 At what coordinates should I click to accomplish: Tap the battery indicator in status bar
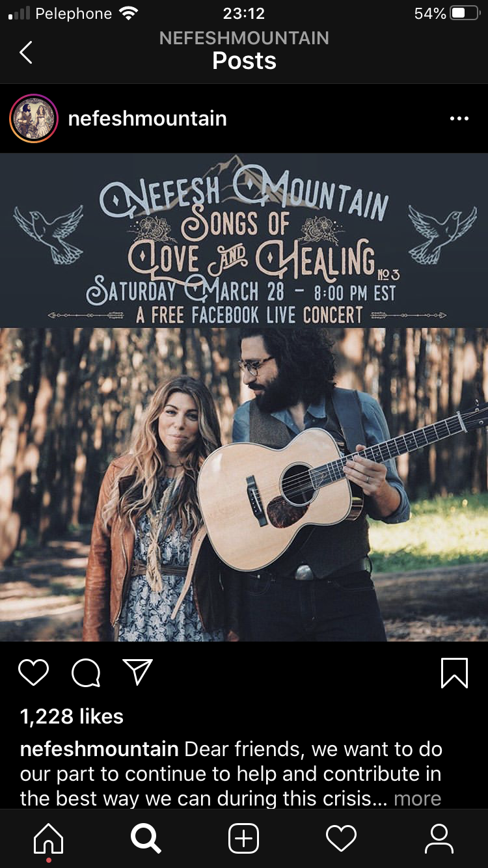[x=465, y=13]
